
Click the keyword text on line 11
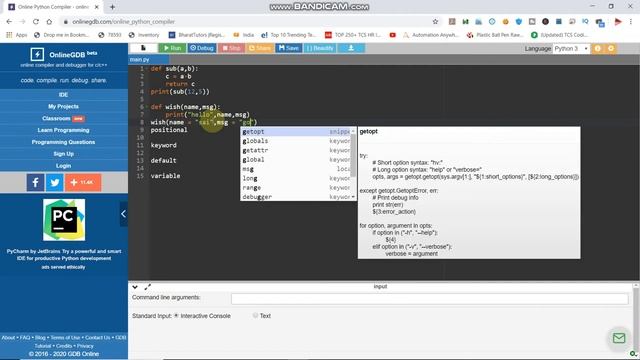(163, 145)
